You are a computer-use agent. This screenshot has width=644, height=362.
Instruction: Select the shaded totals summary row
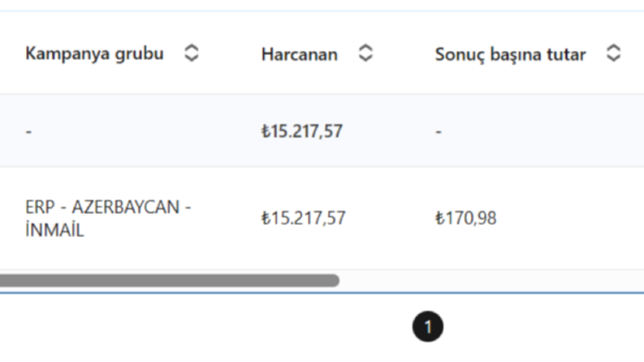click(322, 131)
